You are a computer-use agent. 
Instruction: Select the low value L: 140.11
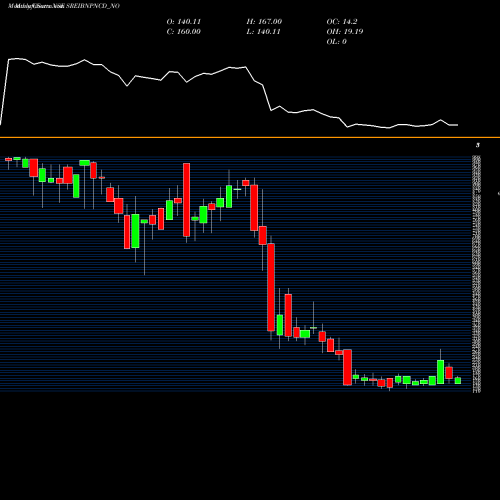click(x=263, y=32)
